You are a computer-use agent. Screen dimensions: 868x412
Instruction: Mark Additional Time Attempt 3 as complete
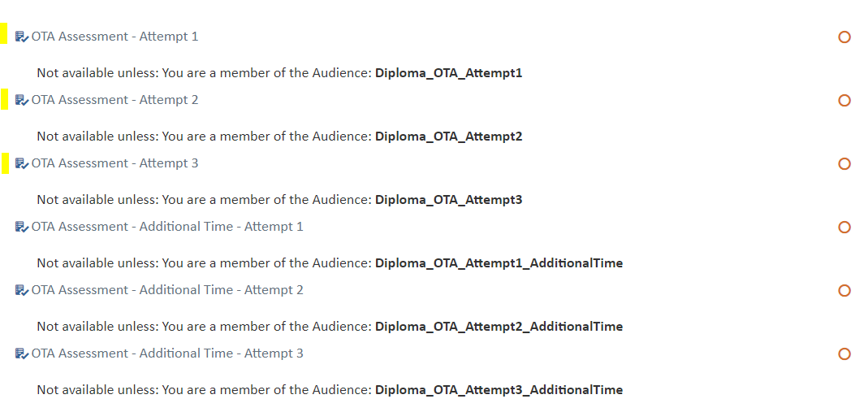[x=844, y=353]
